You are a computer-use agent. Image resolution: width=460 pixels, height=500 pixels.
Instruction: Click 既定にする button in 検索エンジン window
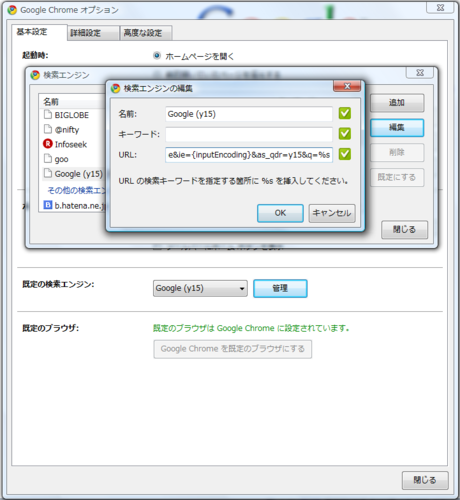pyautogui.click(x=397, y=177)
